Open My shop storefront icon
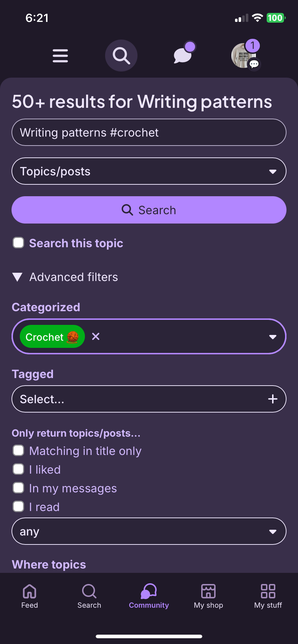Screen dimensions: 298x644 click(208, 597)
